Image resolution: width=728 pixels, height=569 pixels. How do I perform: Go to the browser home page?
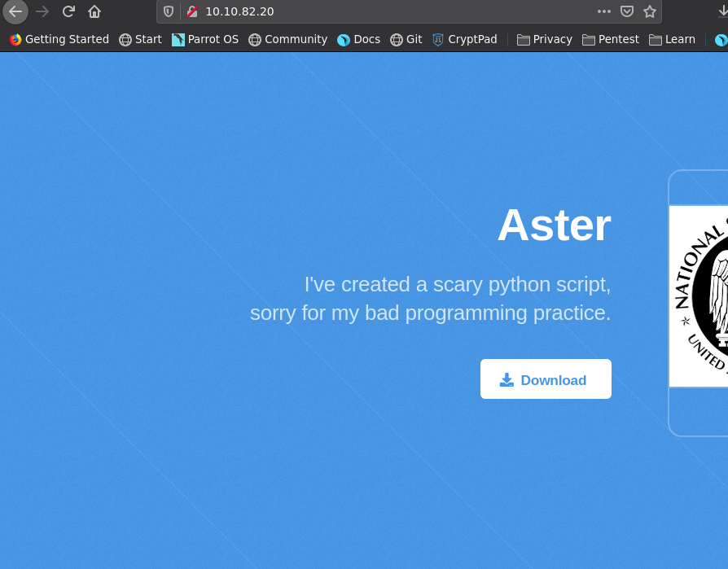pos(94,11)
